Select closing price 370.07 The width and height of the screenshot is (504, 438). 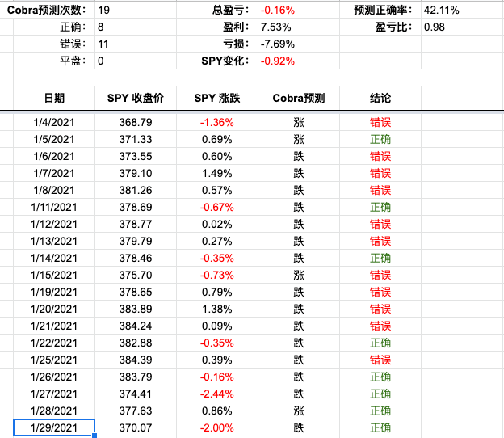[x=136, y=427]
